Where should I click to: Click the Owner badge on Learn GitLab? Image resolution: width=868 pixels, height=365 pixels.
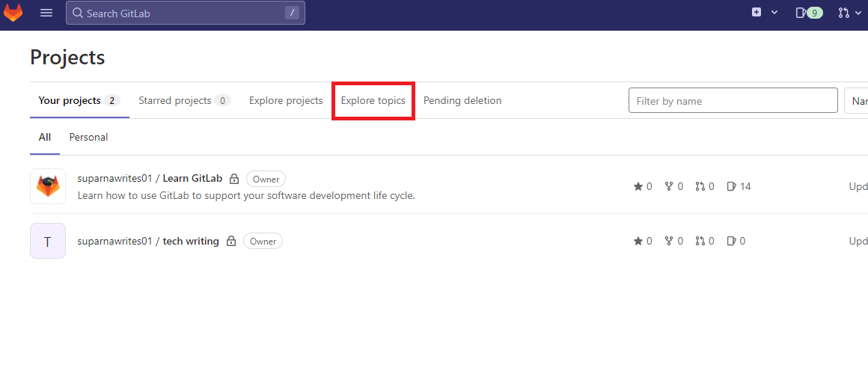(x=266, y=180)
